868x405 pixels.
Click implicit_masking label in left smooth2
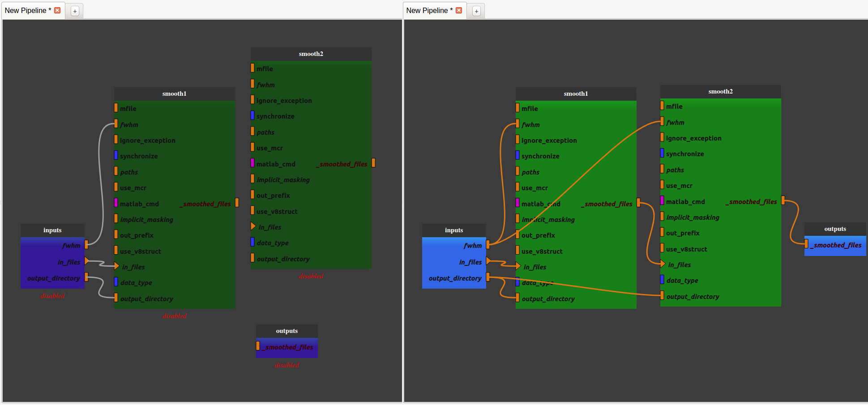(x=283, y=180)
